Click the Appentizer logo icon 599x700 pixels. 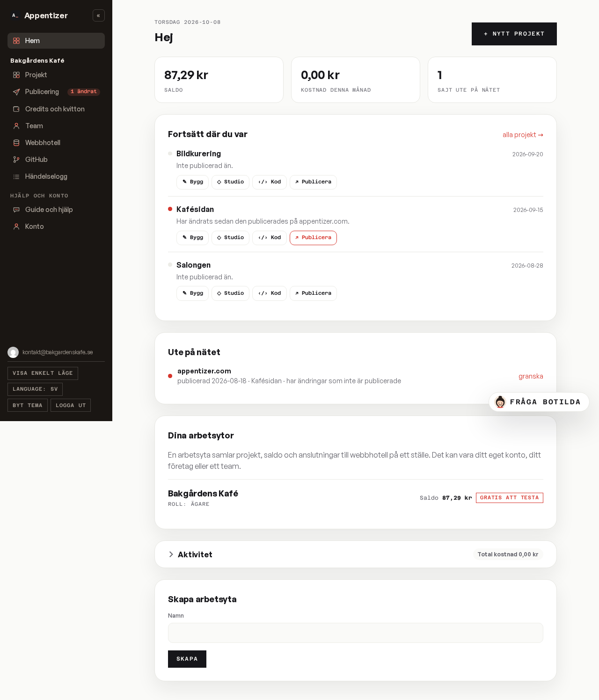(x=15, y=15)
